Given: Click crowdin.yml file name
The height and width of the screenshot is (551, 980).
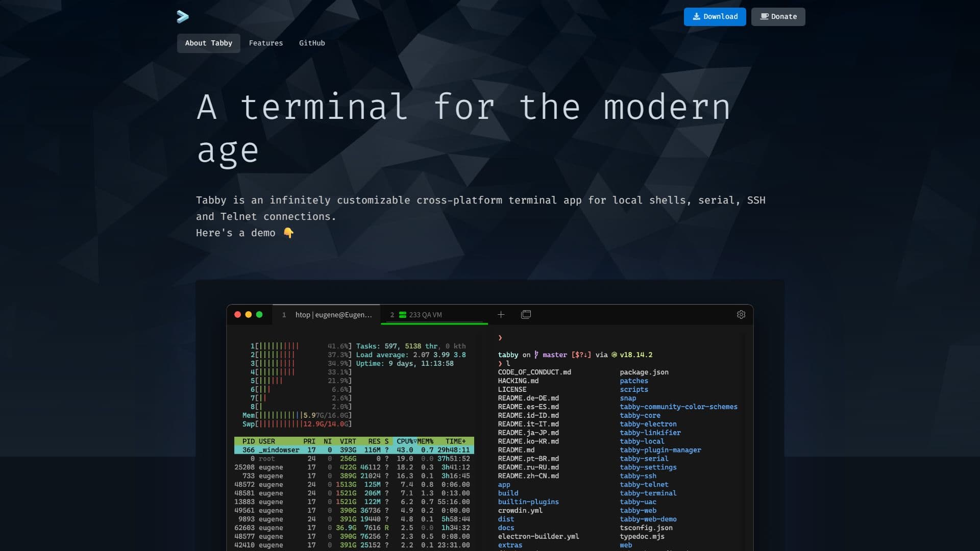Looking at the screenshot, I should pyautogui.click(x=520, y=511).
